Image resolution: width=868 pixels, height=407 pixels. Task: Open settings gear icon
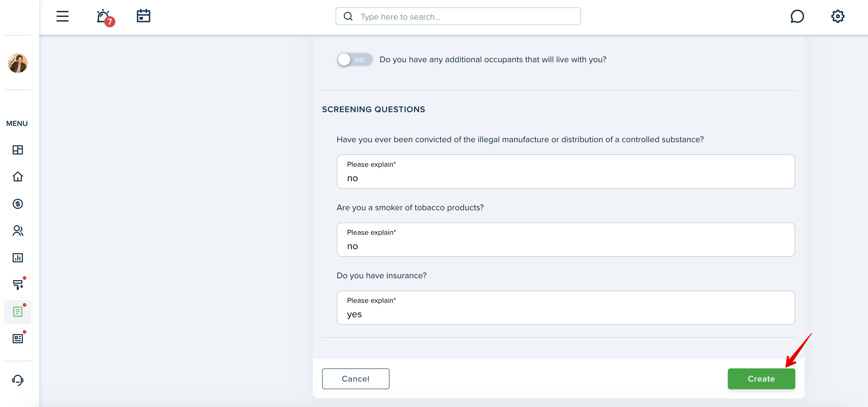coord(837,16)
